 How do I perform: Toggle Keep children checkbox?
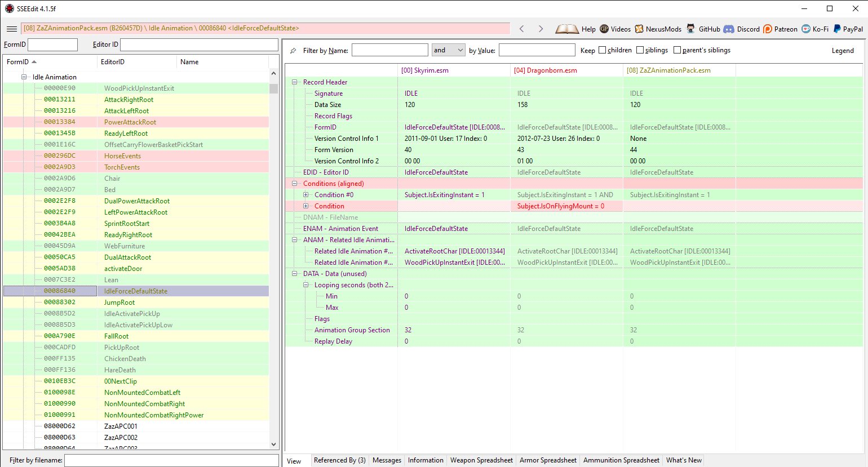(602, 50)
